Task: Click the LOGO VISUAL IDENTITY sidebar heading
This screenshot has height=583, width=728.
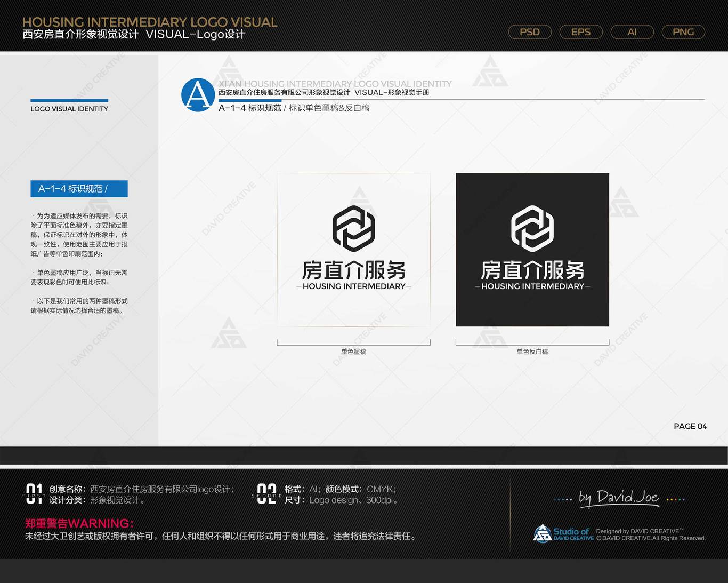Action: (69, 109)
